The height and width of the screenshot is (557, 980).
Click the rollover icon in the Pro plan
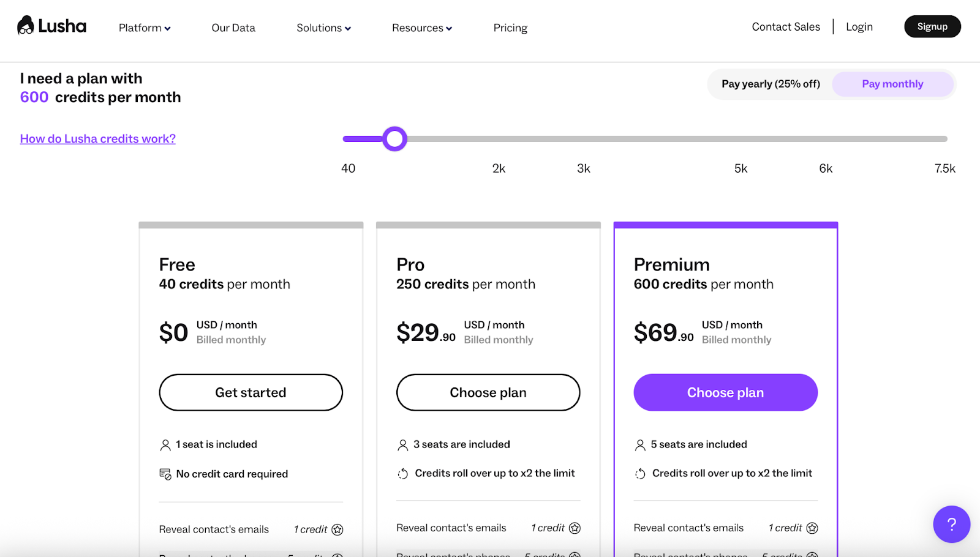click(402, 473)
